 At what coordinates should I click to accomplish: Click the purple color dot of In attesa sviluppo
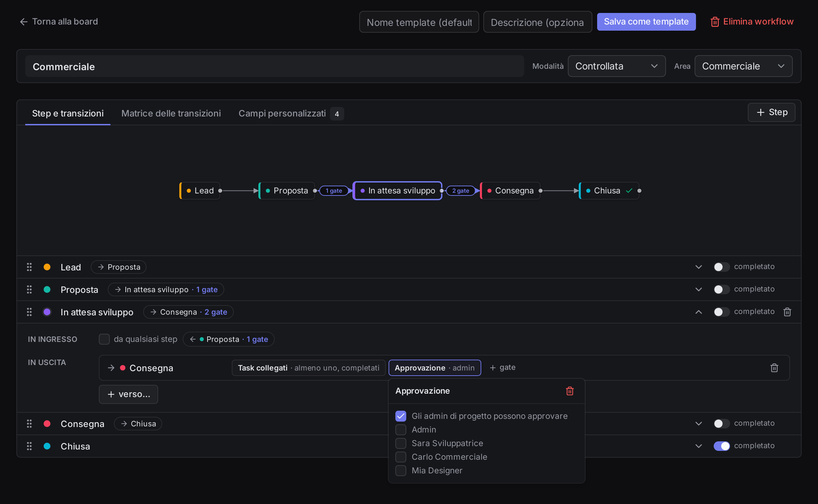tap(47, 312)
